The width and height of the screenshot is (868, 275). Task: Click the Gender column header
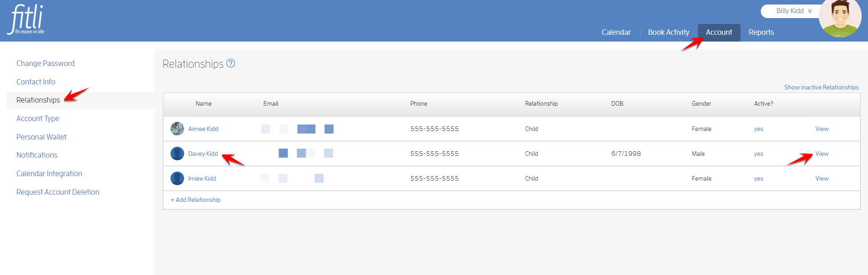(701, 103)
